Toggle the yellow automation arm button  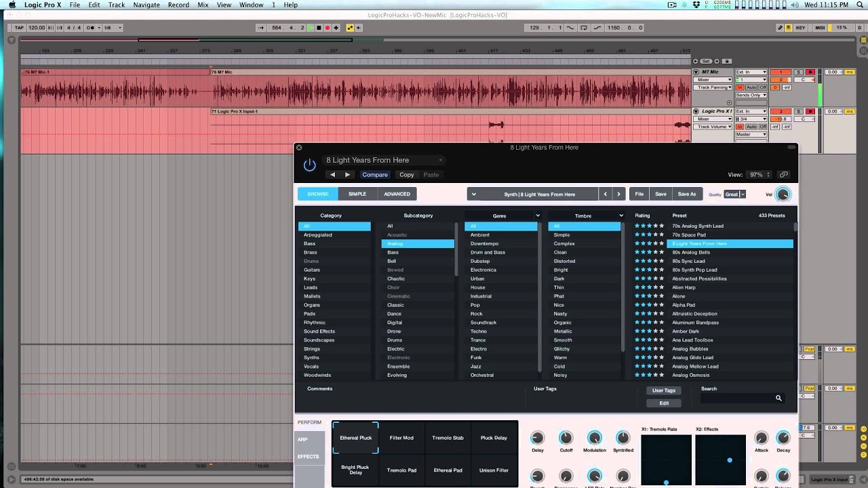click(x=350, y=28)
